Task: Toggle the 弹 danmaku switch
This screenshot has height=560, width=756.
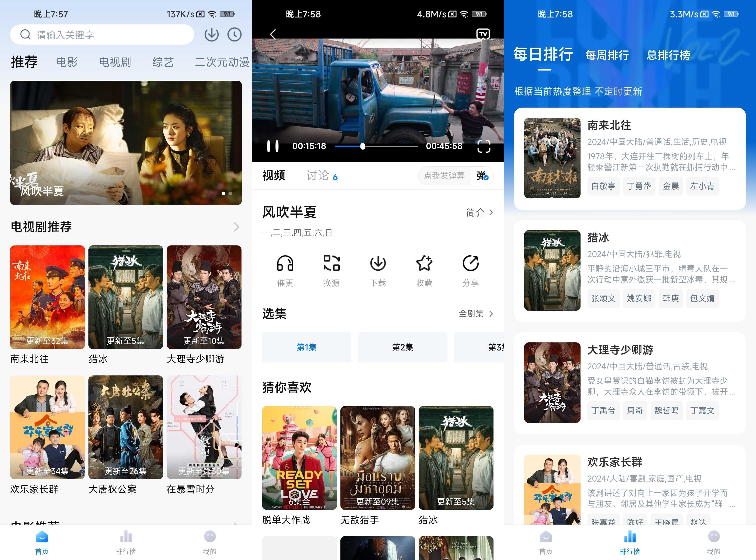Action: (x=482, y=176)
